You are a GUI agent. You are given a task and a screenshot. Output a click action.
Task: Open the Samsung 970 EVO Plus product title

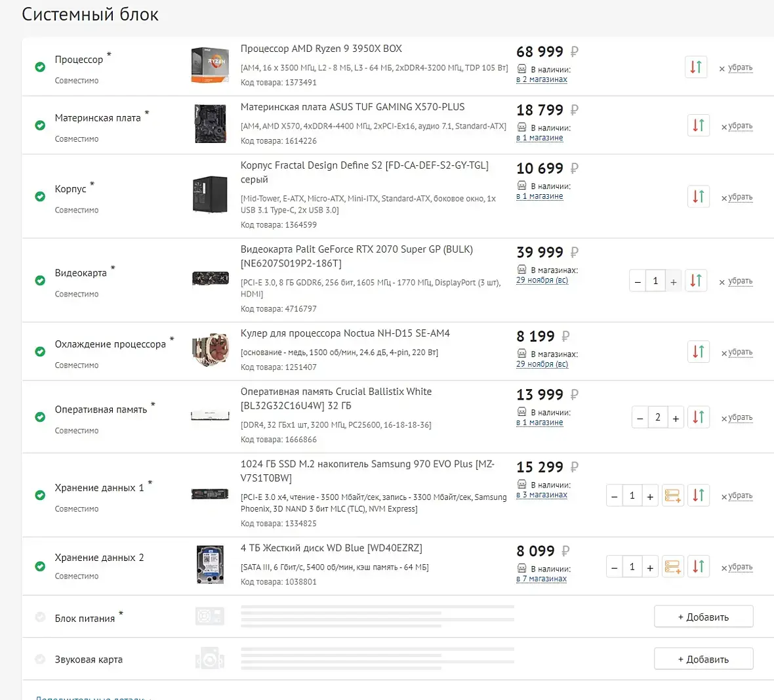(x=367, y=471)
